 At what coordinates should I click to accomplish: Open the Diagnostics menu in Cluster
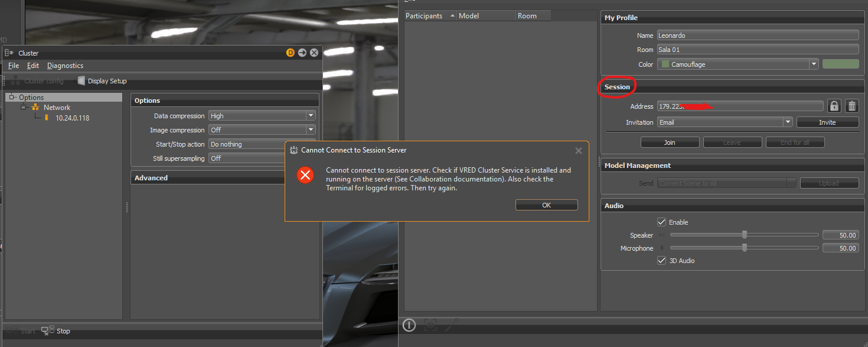66,66
